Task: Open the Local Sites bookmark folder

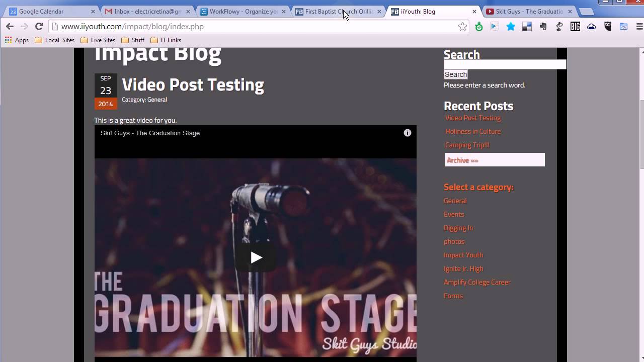Action: click(55, 40)
